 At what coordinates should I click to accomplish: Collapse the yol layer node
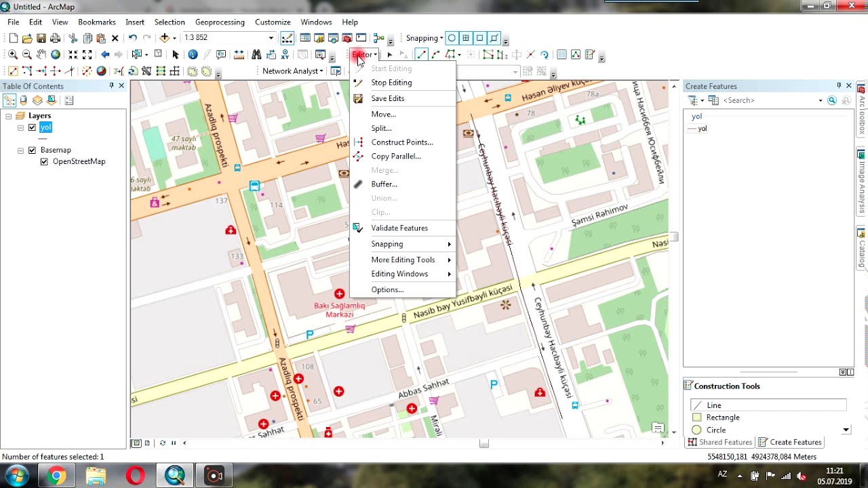[x=20, y=127]
